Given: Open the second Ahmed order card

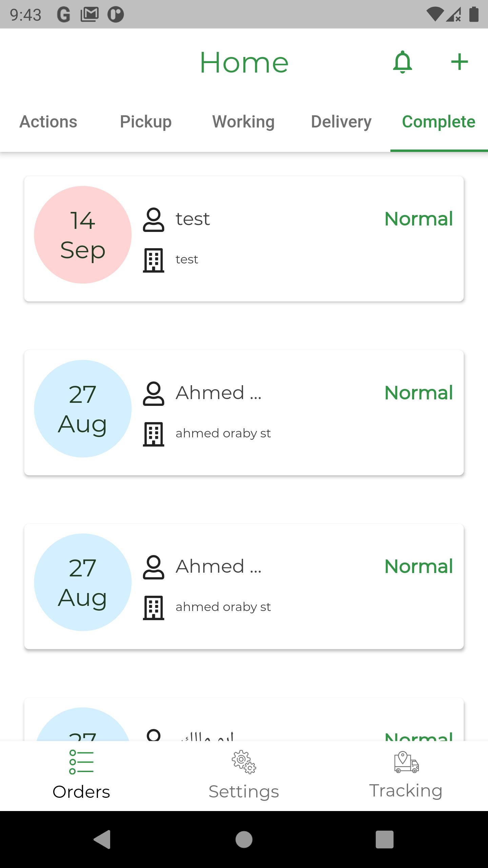Looking at the screenshot, I should (244, 587).
